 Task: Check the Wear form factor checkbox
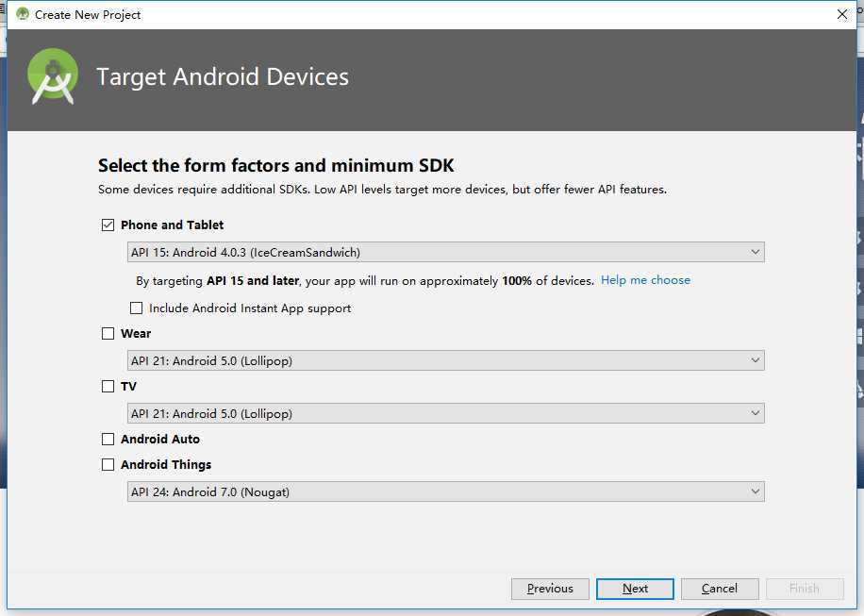click(108, 333)
